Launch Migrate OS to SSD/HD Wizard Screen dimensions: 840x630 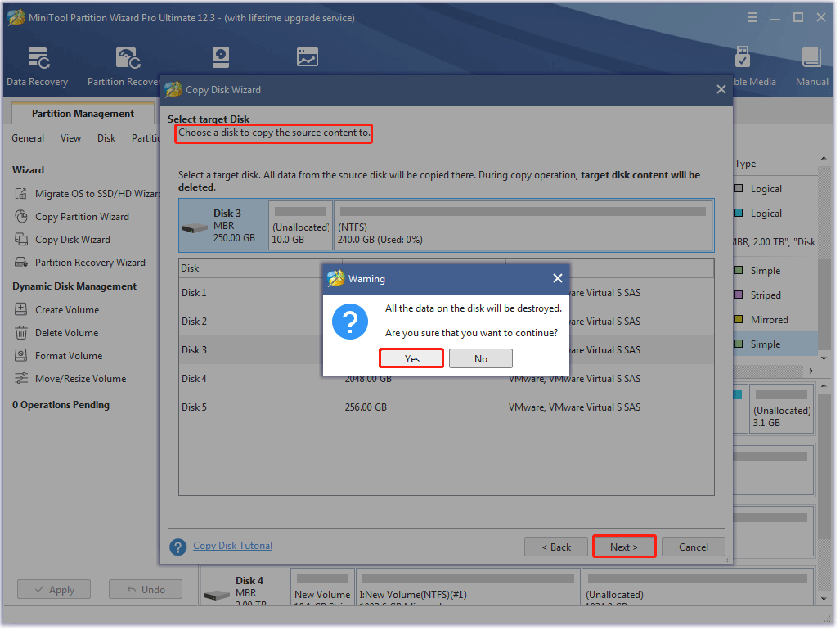[x=88, y=195]
